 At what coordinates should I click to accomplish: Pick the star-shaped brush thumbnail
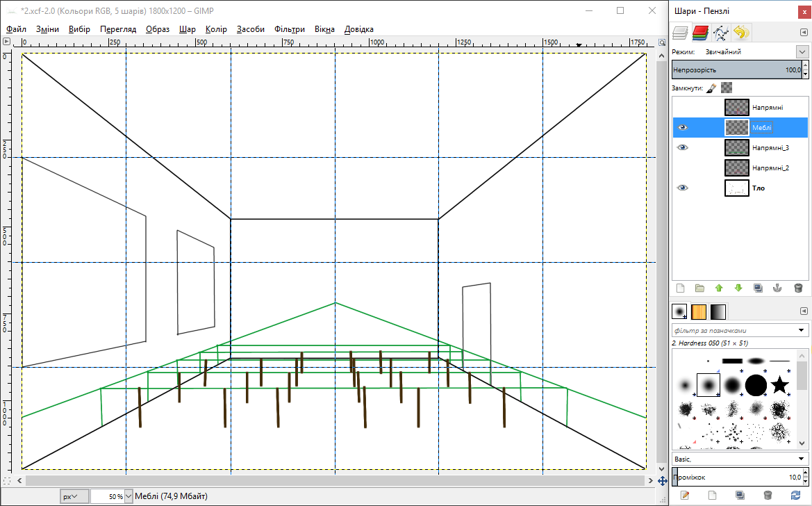(780, 384)
